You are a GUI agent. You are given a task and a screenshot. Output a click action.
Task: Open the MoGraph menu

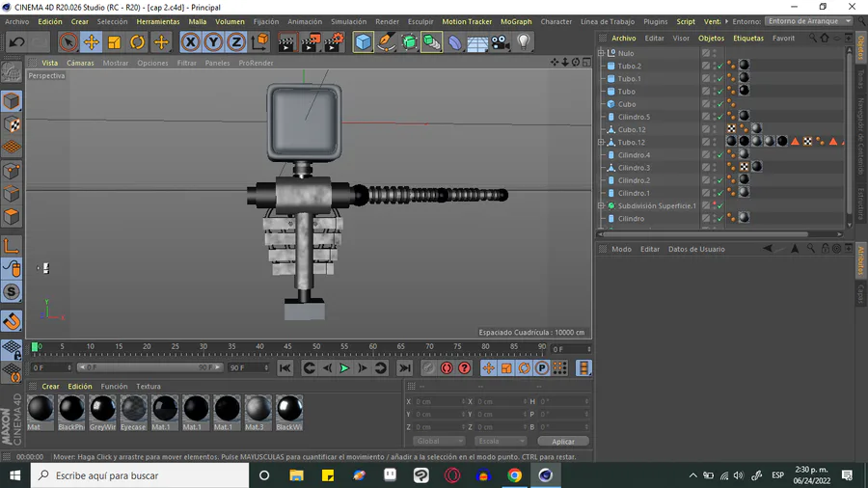516,21
